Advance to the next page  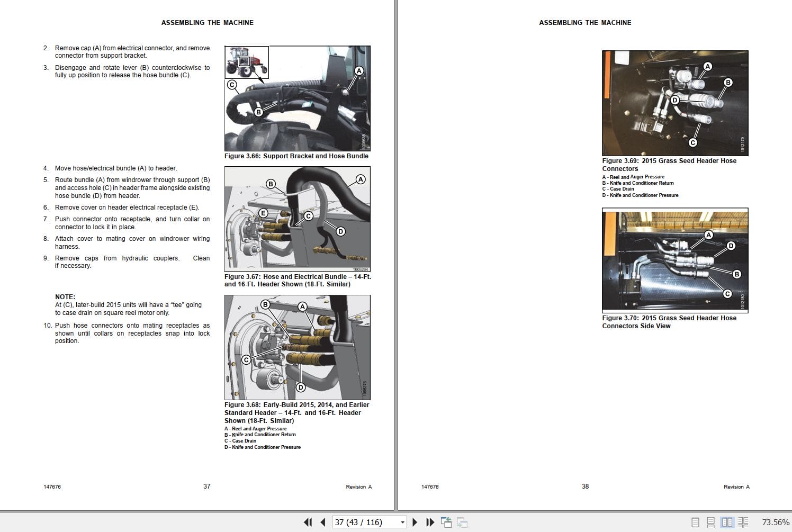(x=415, y=522)
